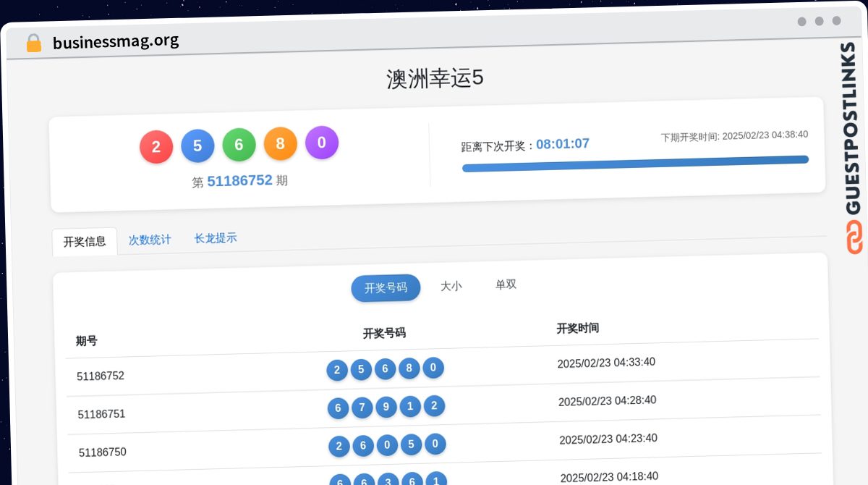The image size is (868, 485).
Task: Pick ball 7 in table row 51186751
Action: tap(362, 408)
